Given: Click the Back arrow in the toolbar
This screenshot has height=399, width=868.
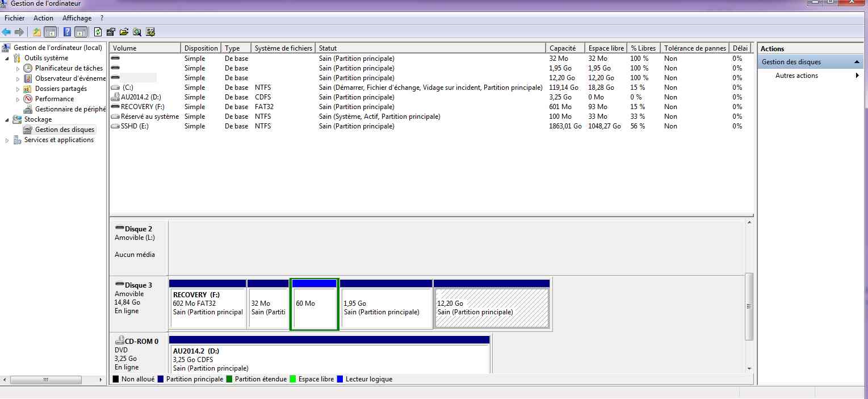Looking at the screenshot, I should (x=6, y=32).
